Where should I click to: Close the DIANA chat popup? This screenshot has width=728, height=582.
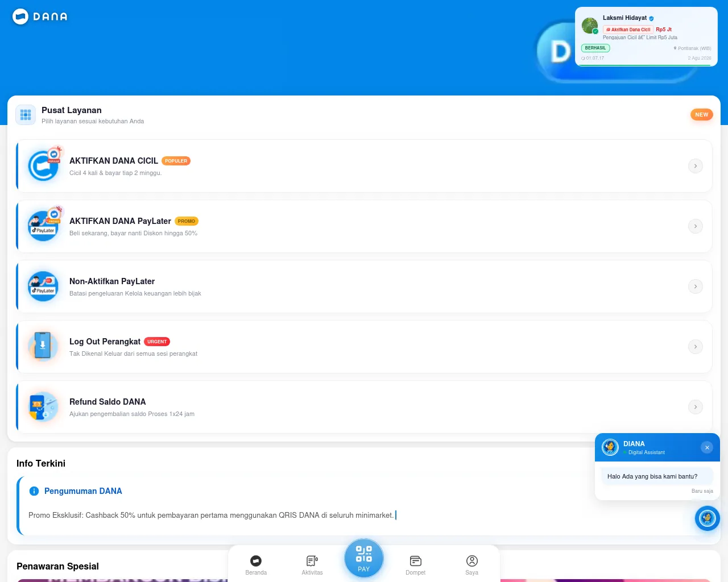(707, 447)
